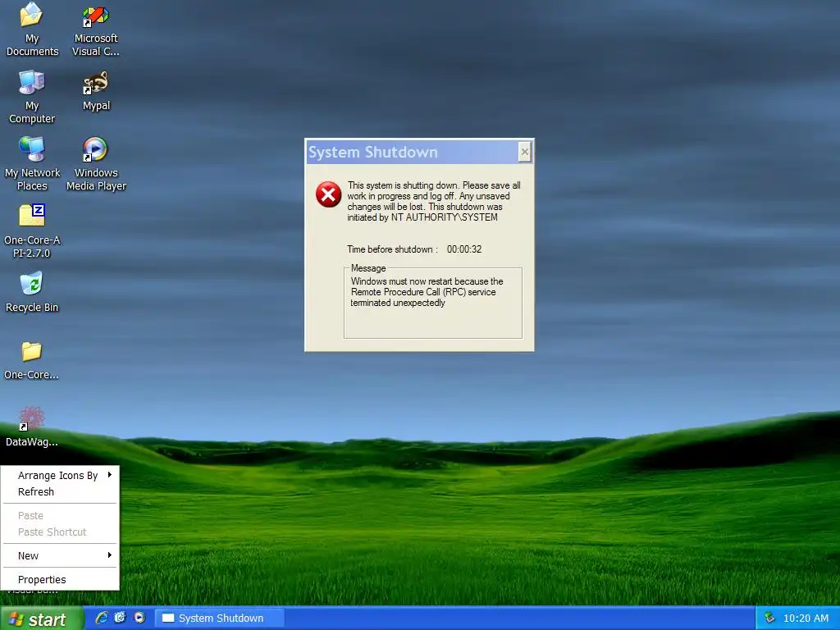Select the Microsoft Visual C++ shortcut icon

96,30
